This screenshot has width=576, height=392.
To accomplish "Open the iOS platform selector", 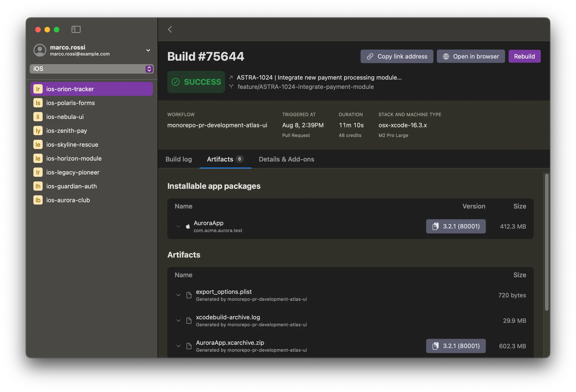I will tap(92, 68).
